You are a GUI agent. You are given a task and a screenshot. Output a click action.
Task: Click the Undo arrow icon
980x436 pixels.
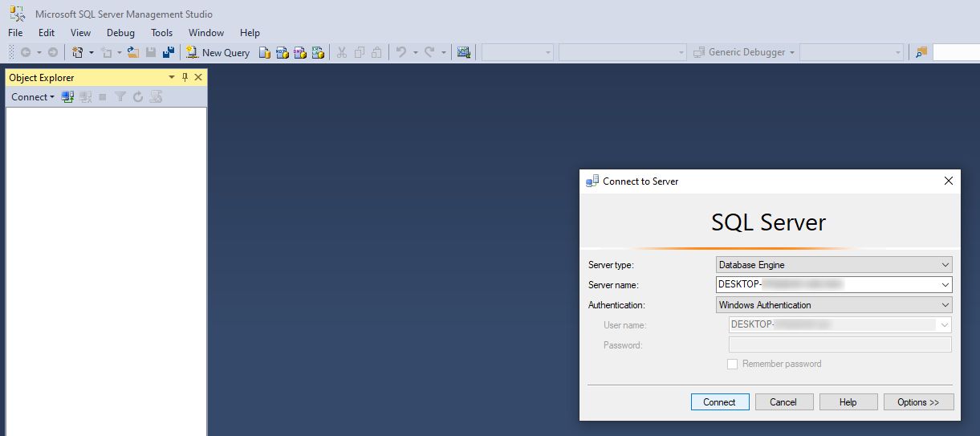(402, 52)
